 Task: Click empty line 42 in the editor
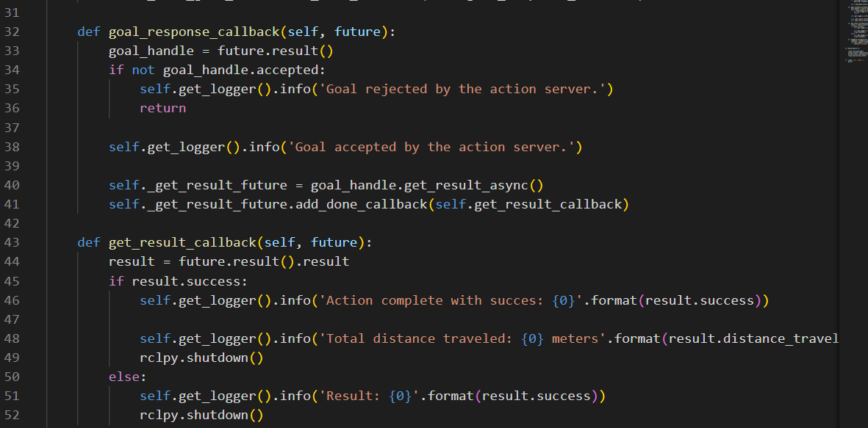(x=443, y=223)
